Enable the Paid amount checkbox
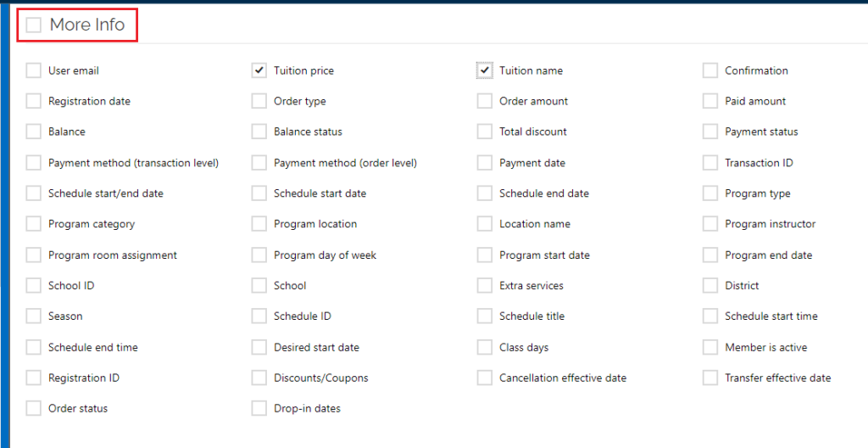 coord(710,101)
